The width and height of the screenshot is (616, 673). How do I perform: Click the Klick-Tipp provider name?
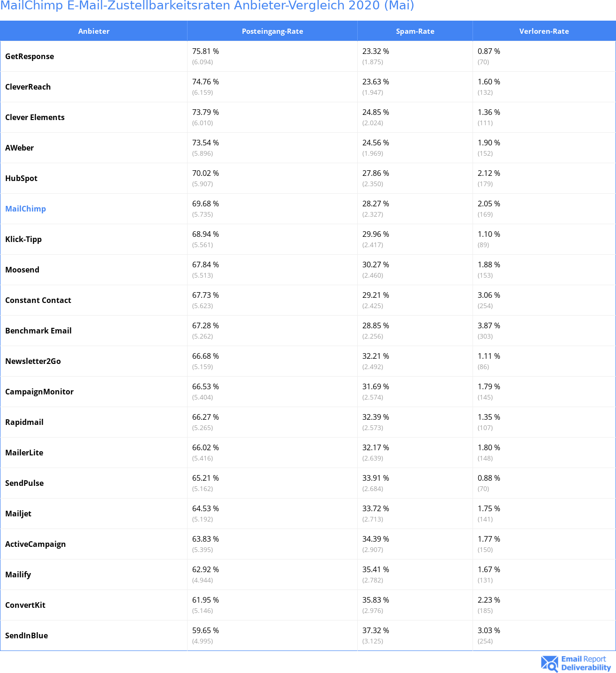click(23, 239)
